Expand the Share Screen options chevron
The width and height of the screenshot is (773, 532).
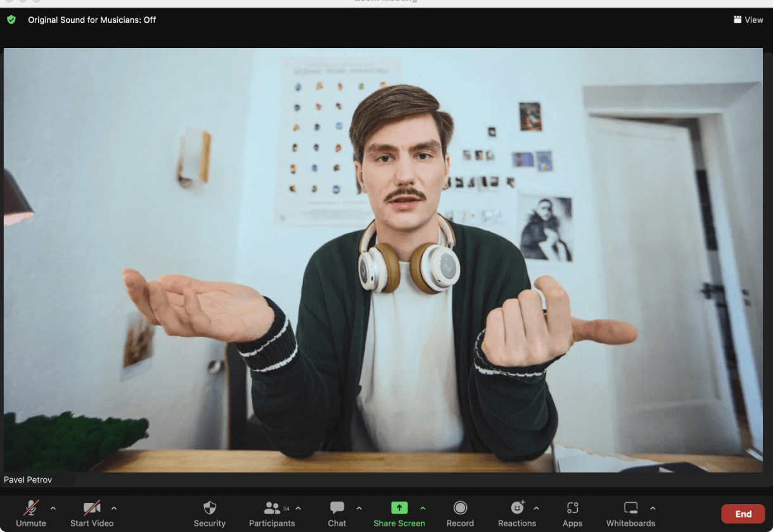[423, 508]
